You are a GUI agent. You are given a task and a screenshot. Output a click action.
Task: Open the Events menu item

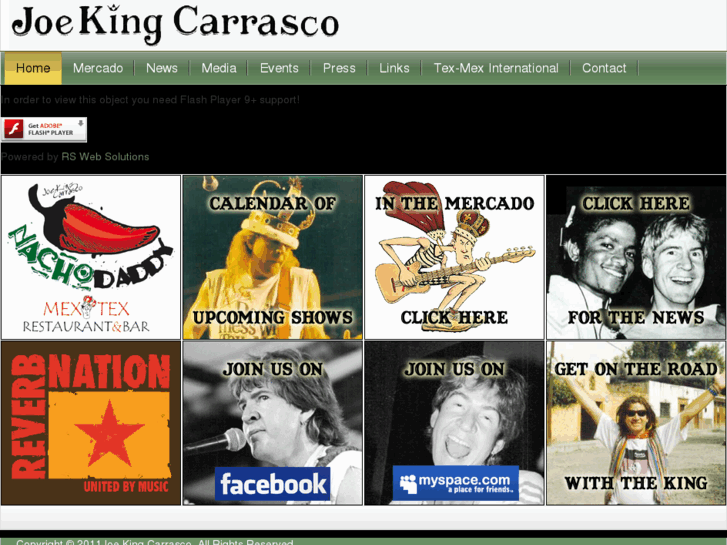(279, 68)
